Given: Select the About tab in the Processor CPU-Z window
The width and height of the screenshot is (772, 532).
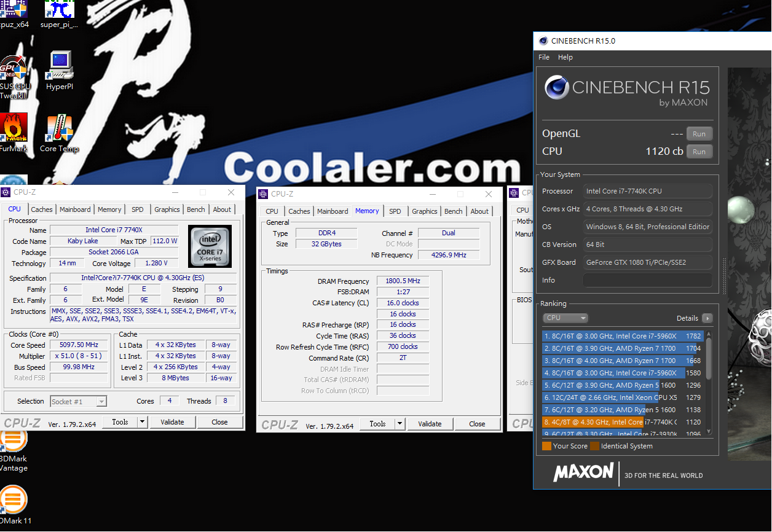Looking at the screenshot, I should pos(222,209).
